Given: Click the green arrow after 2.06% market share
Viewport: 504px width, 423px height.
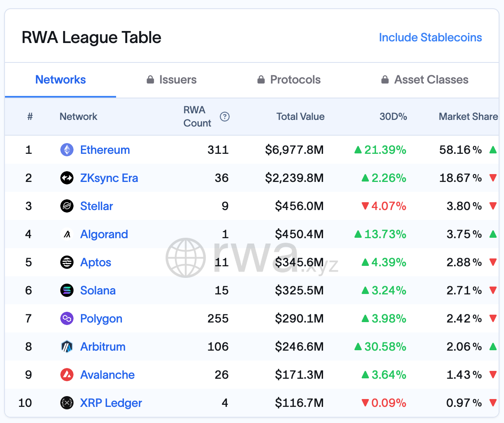Looking at the screenshot, I should click(493, 347).
